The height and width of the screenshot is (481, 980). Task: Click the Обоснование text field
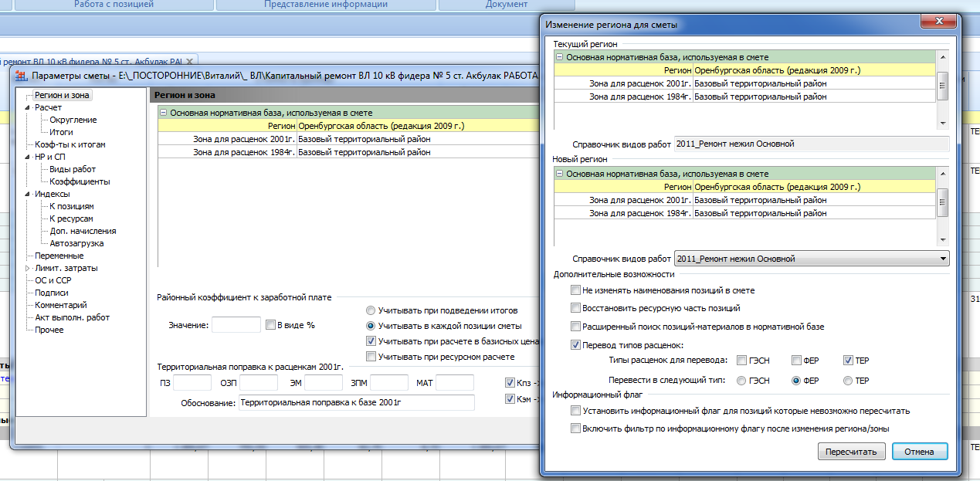click(356, 402)
